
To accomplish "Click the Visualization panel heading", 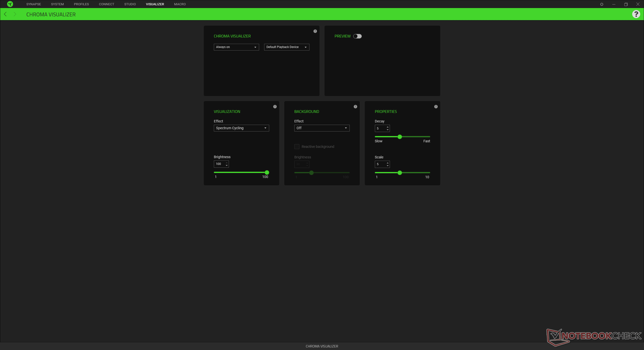I will (227, 112).
